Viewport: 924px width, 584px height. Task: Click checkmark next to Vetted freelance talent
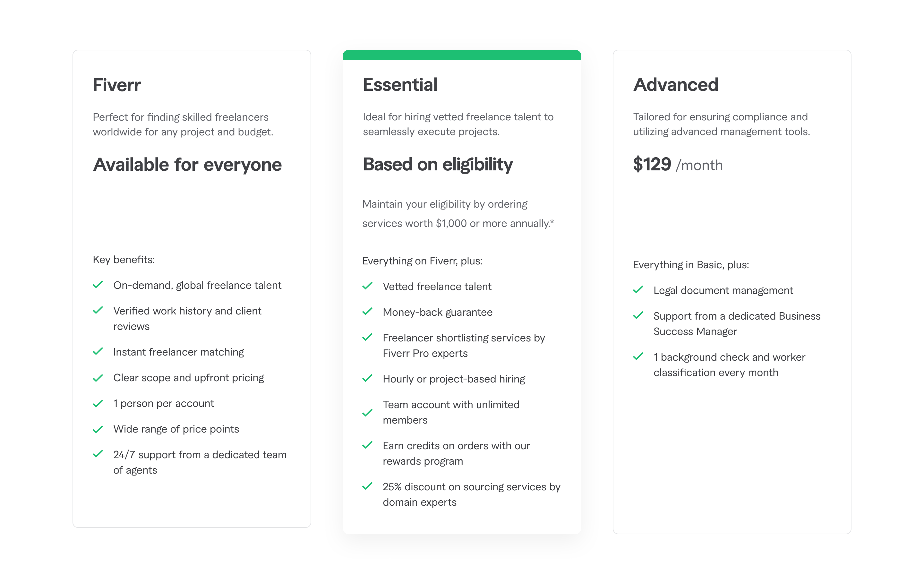pyautogui.click(x=367, y=286)
